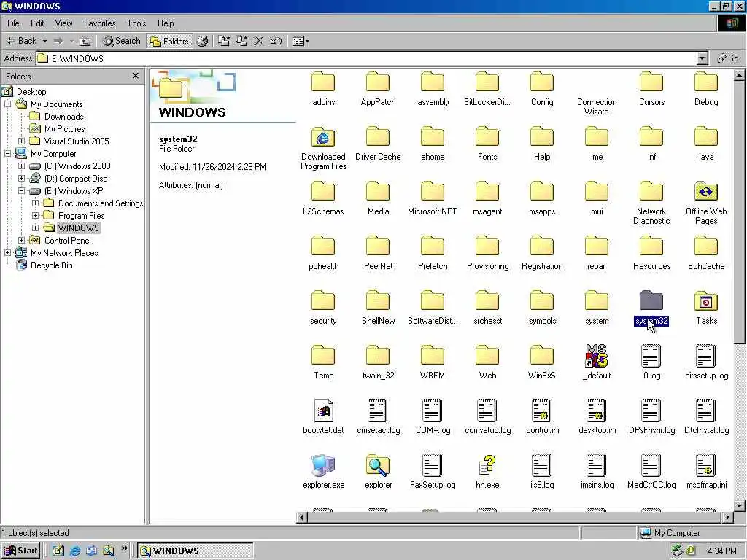The height and width of the screenshot is (560, 747).
Task: Click the Back button
Action: [21, 41]
